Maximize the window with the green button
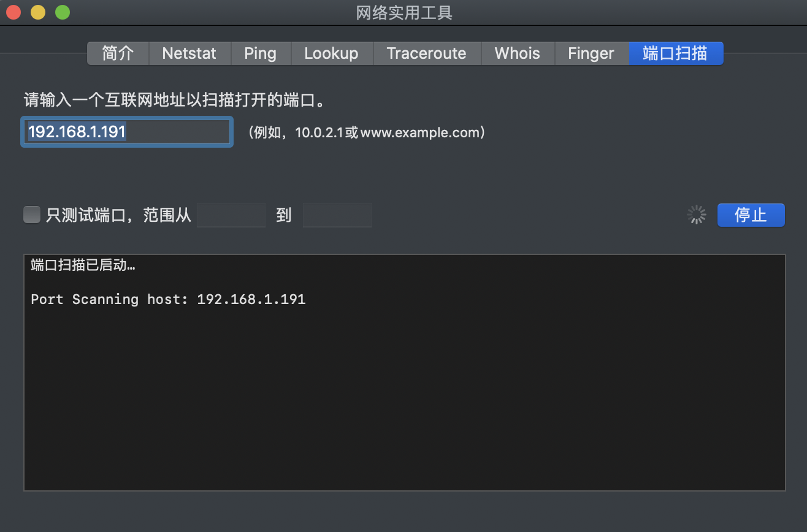The height and width of the screenshot is (532, 807). (x=62, y=12)
